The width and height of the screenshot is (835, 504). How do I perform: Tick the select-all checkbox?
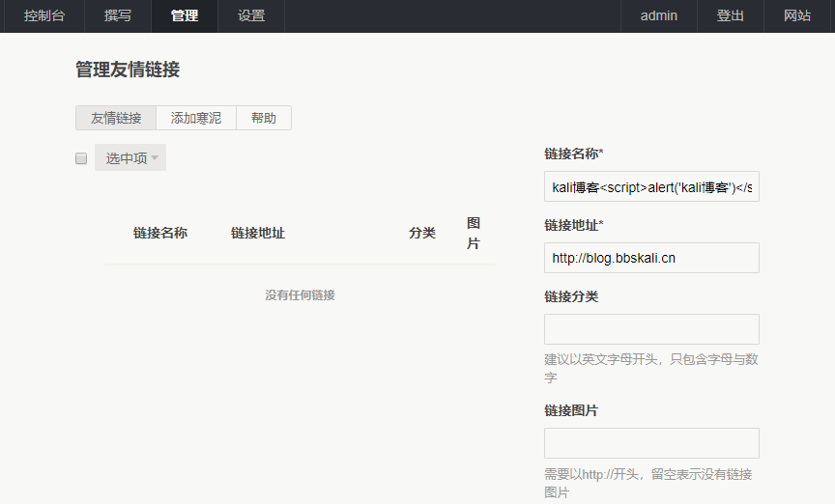pos(81,158)
